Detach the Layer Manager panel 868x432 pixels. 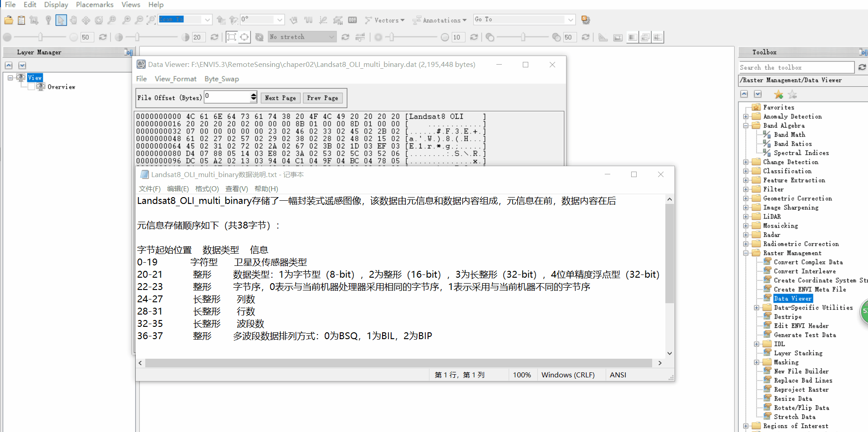coord(128,52)
